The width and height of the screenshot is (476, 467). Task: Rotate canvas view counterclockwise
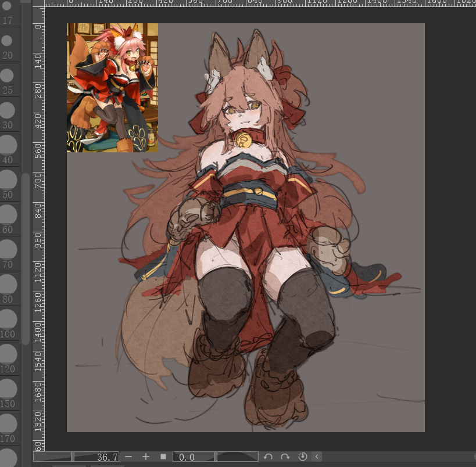[268, 457]
